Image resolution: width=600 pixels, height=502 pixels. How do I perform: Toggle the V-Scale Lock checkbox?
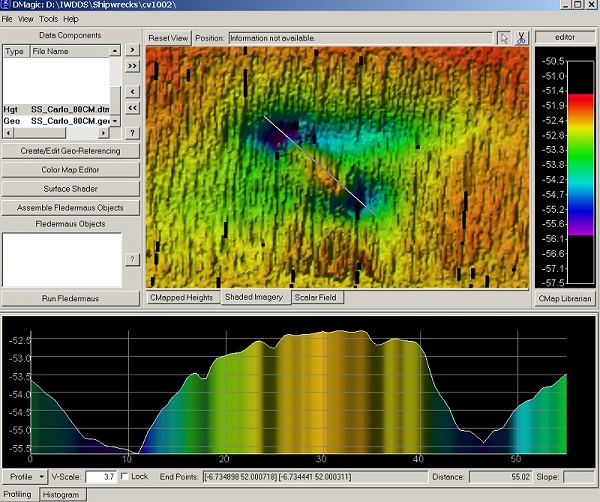(x=124, y=476)
